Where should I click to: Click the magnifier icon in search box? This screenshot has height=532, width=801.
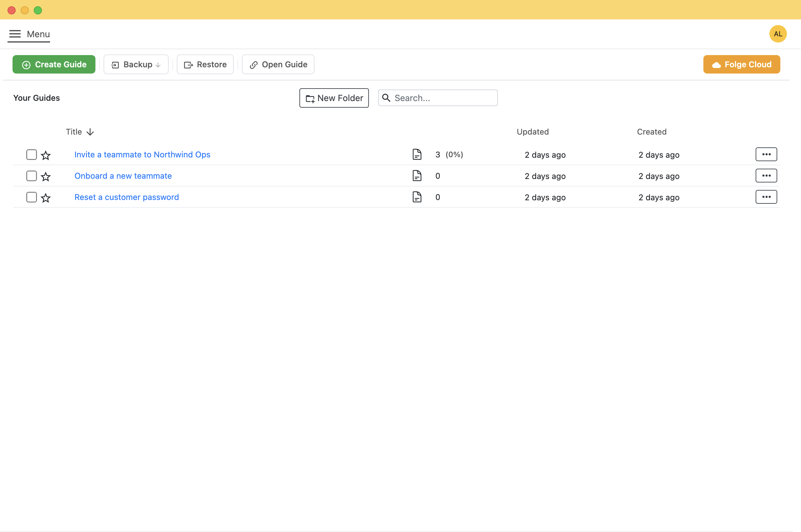[386, 98]
